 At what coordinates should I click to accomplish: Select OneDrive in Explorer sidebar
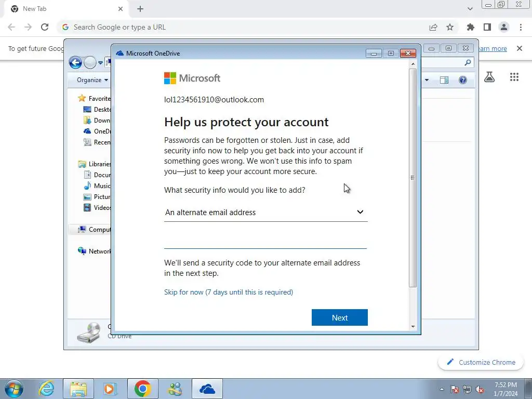[x=97, y=131]
